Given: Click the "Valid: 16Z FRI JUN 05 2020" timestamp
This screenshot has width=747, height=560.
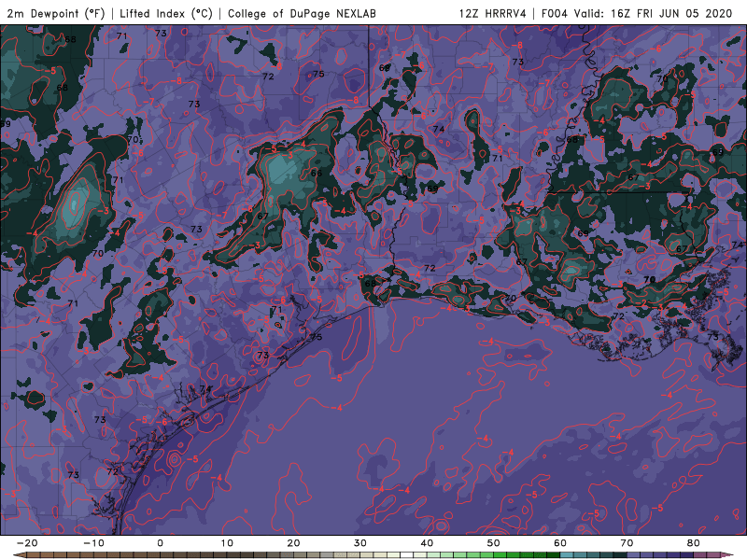Looking at the screenshot, I should tap(653, 13).
